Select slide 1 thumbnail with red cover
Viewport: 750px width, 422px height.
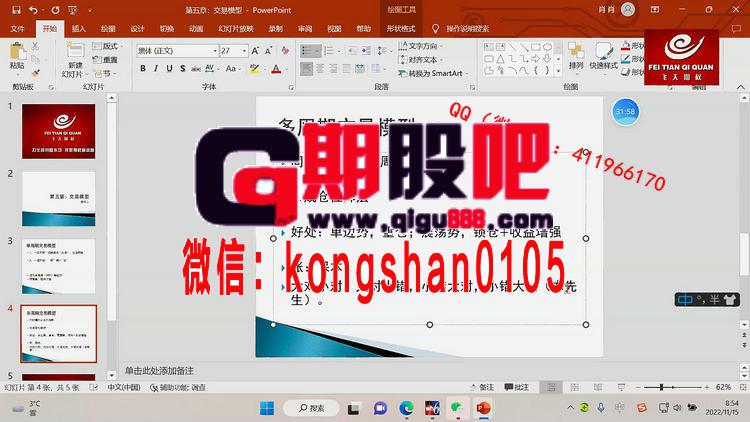pyautogui.click(x=58, y=131)
